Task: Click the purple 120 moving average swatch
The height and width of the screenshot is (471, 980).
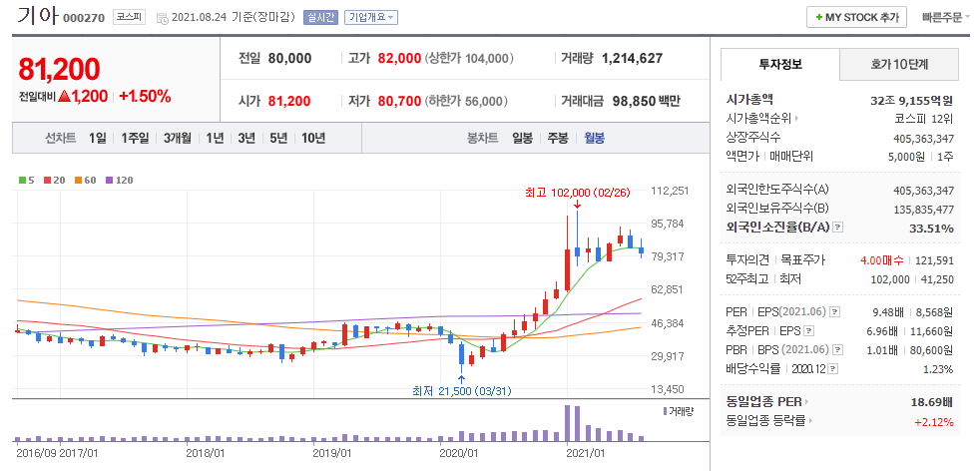Action: tap(109, 180)
